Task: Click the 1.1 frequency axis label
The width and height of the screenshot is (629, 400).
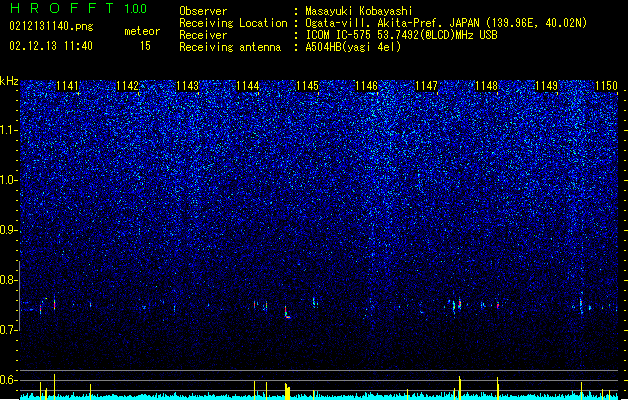Action: 8,130
